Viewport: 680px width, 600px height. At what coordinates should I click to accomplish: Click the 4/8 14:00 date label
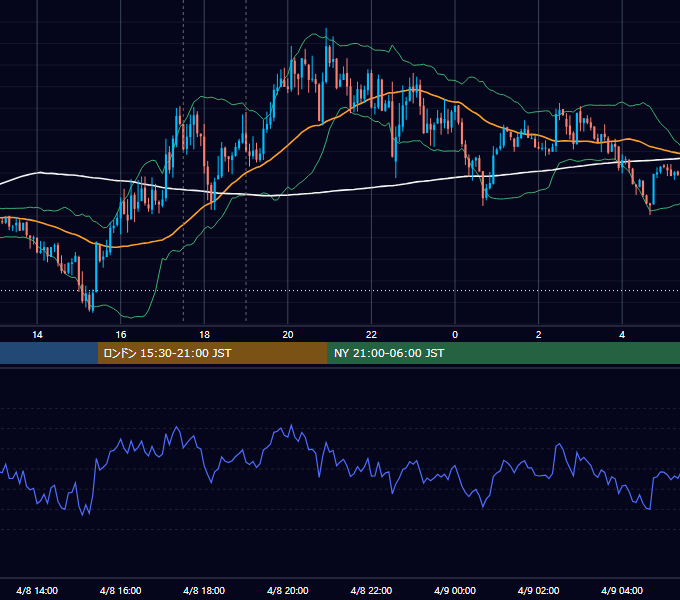pos(37,590)
